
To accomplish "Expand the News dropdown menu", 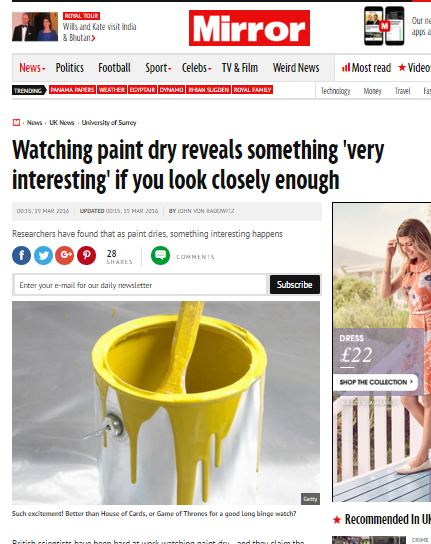I will [x=32, y=68].
